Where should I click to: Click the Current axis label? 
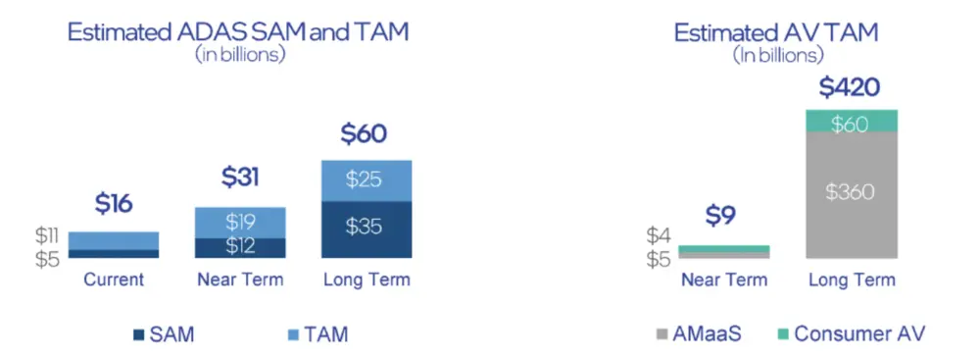[x=114, y=279]
